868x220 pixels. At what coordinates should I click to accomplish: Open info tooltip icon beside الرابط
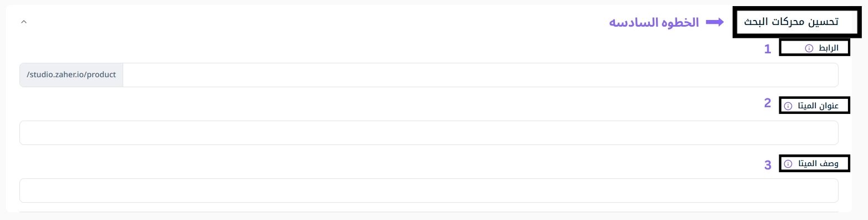tap(808, 49)
